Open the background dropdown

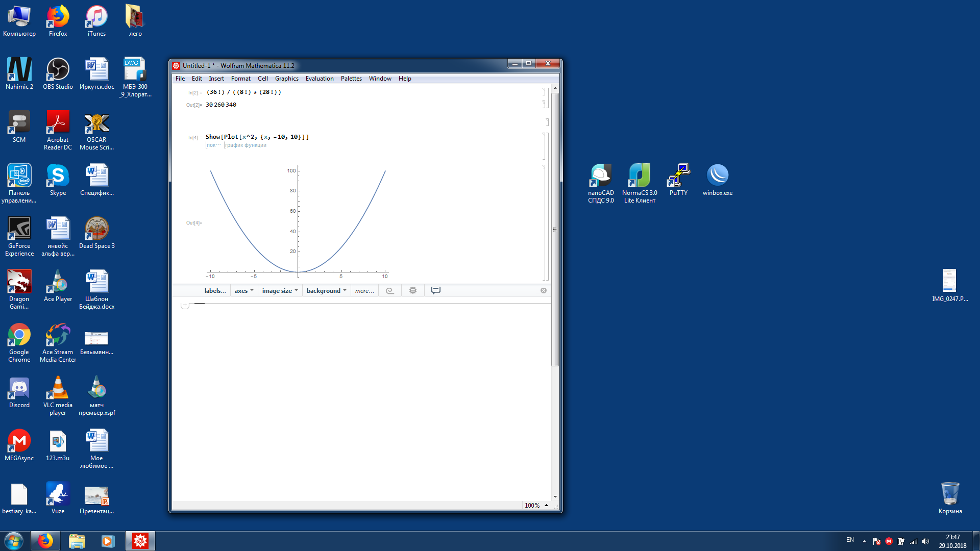326,291
